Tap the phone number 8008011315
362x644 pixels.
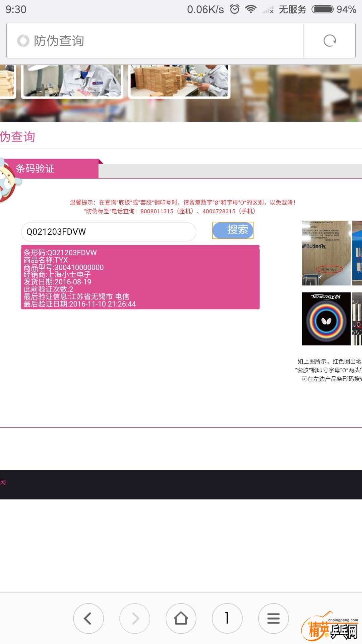[x=157, y=211]
